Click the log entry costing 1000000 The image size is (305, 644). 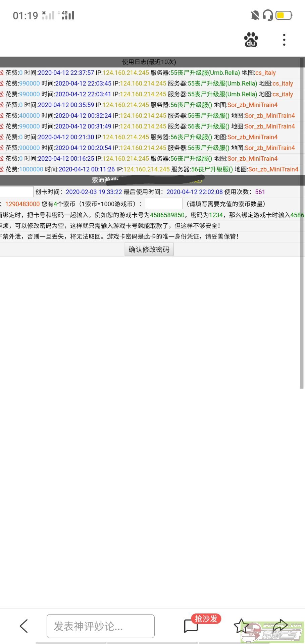click(x=149, y=169)
